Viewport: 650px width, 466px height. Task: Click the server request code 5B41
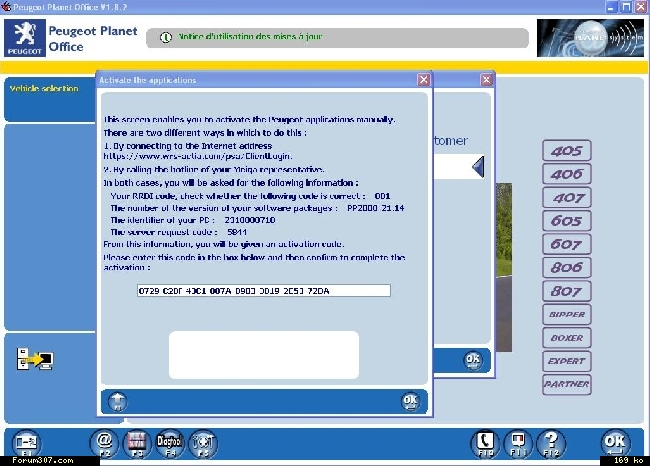point(237,232)
